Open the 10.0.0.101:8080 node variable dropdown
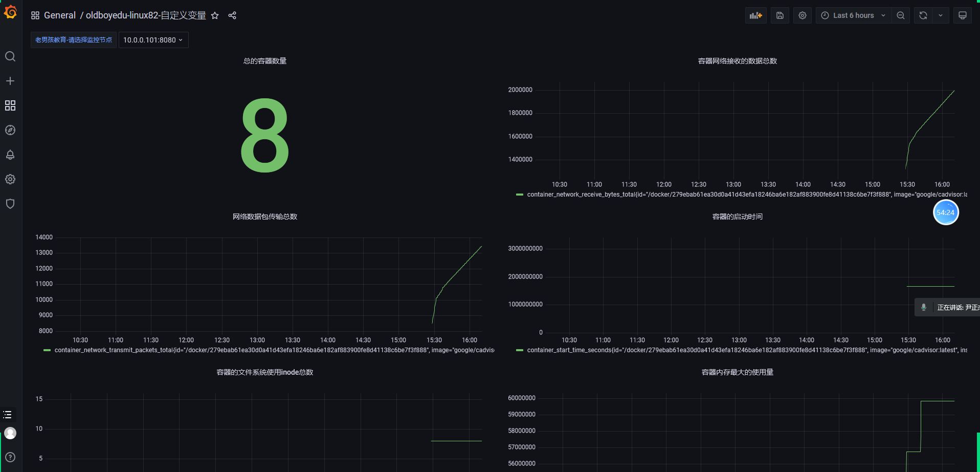This screenshot has height=472, width=980. (x=153, y=40)
